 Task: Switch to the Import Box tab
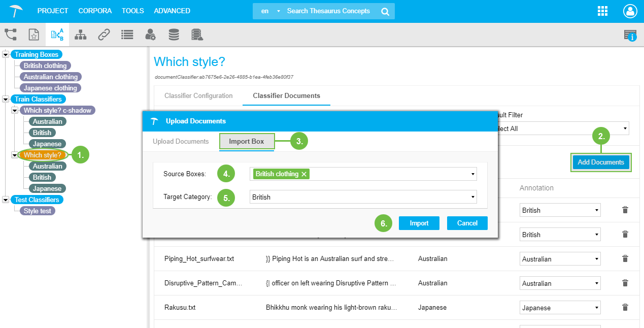[247, 141]
